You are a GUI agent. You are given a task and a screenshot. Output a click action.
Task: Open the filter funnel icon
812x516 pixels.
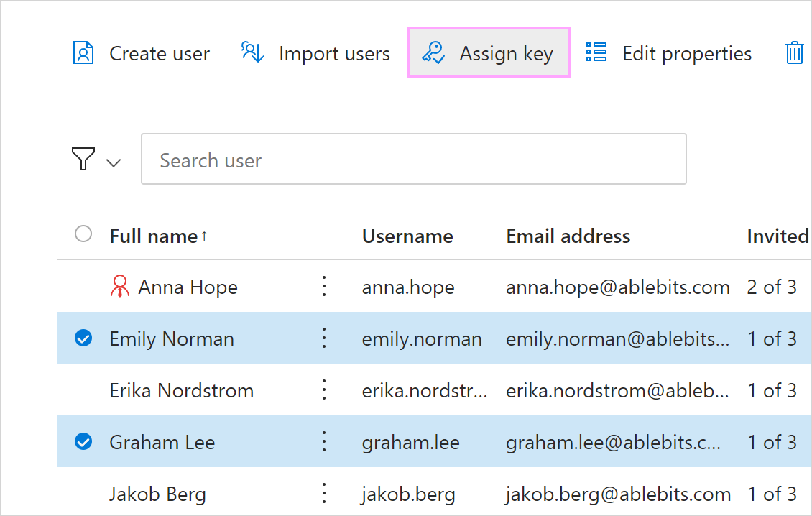(x=83, y=159)
